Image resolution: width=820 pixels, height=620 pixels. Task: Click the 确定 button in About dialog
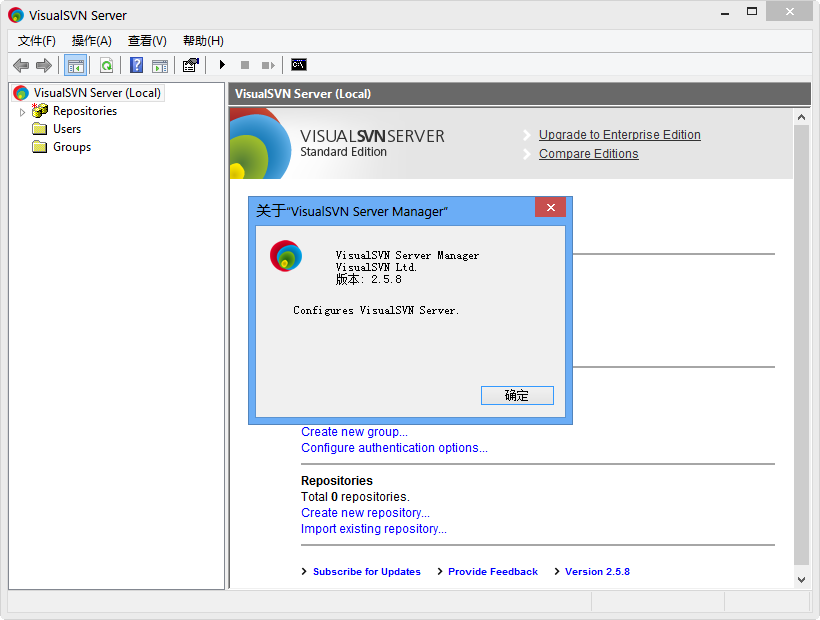[x=517, y=395]
